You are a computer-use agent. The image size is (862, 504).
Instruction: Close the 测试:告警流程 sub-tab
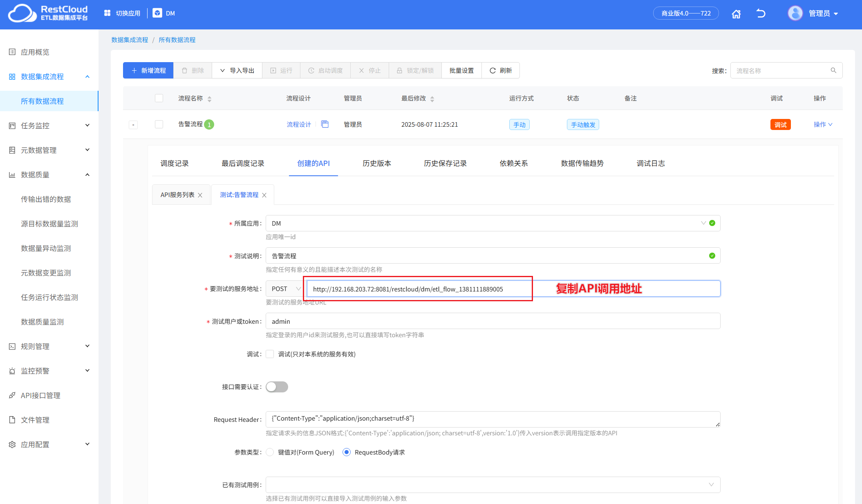pos(264,195)
